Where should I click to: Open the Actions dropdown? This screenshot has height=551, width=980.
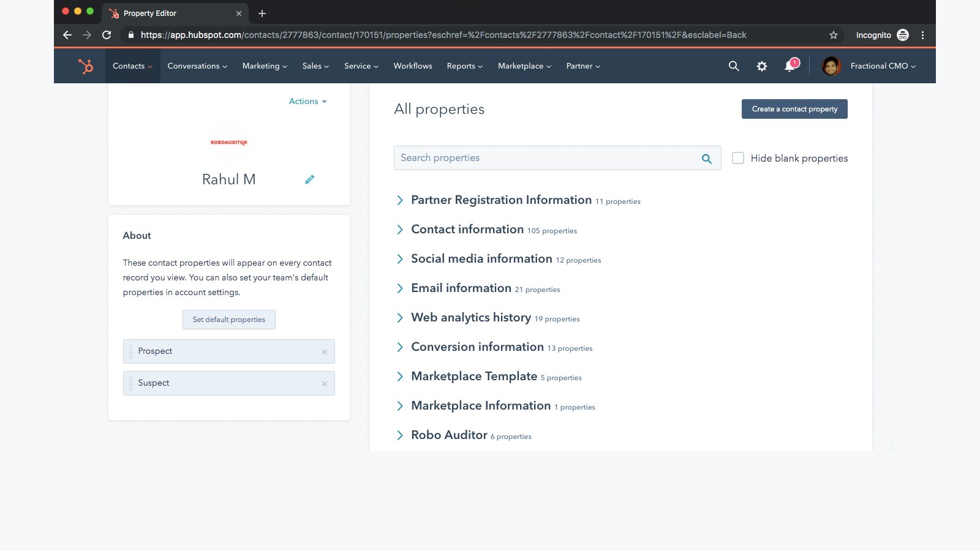(307, 101)
